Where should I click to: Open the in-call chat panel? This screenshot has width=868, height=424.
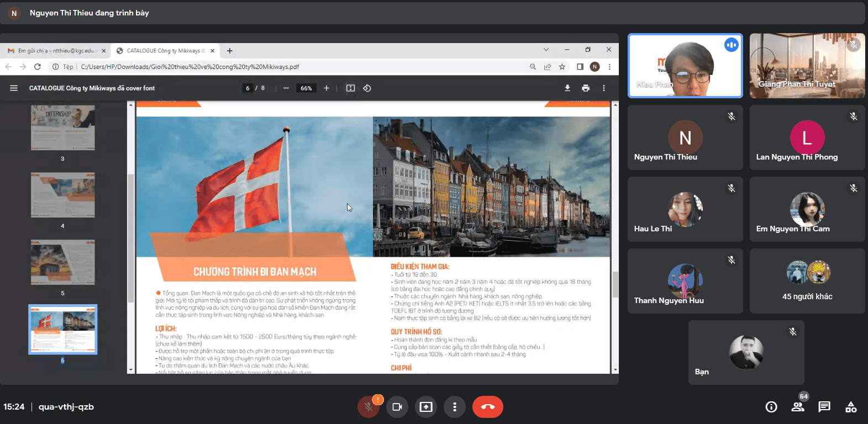click(x=824, y=407)
